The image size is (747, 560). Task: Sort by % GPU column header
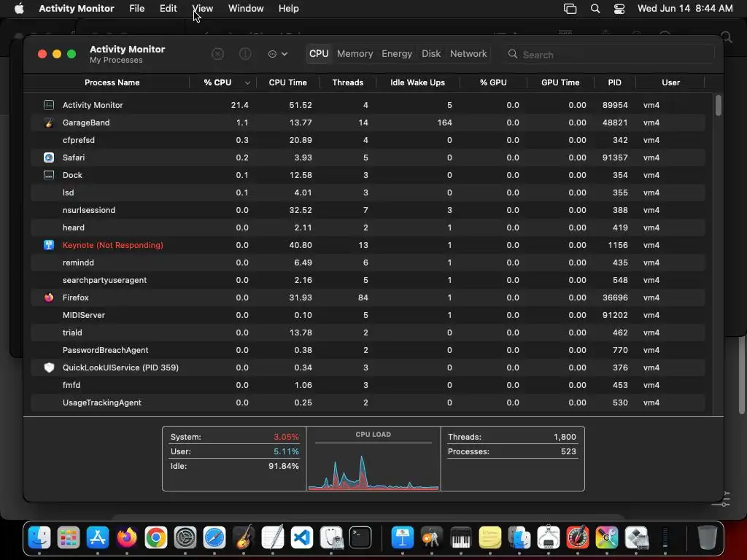(x=493, y=82)
